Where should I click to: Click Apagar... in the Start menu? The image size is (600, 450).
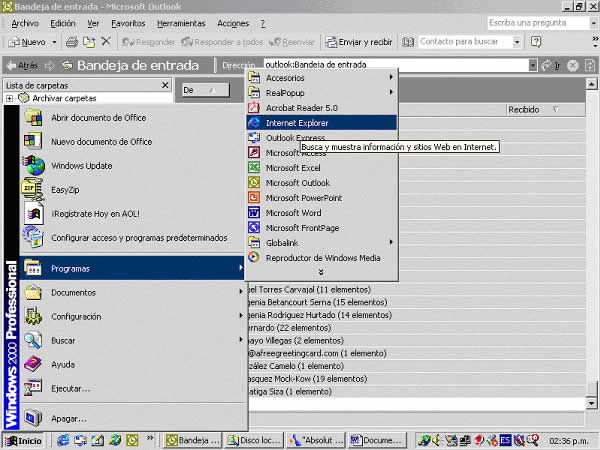tap(69, 418)
